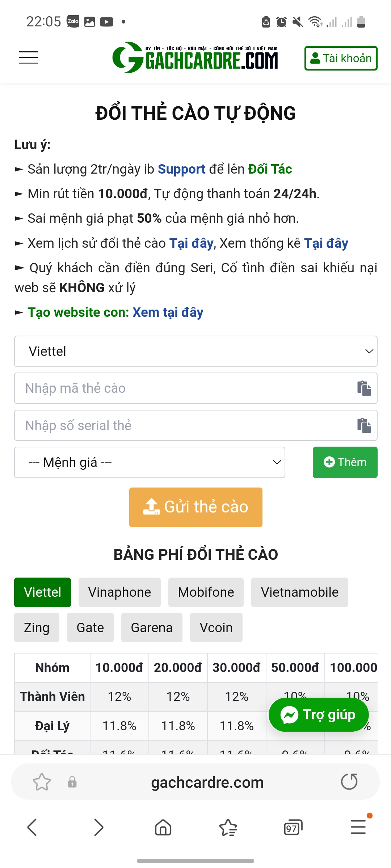Open the browser bookmarks list
The image size is (391, 868).
pyautogui.click(x=228, y=827)
